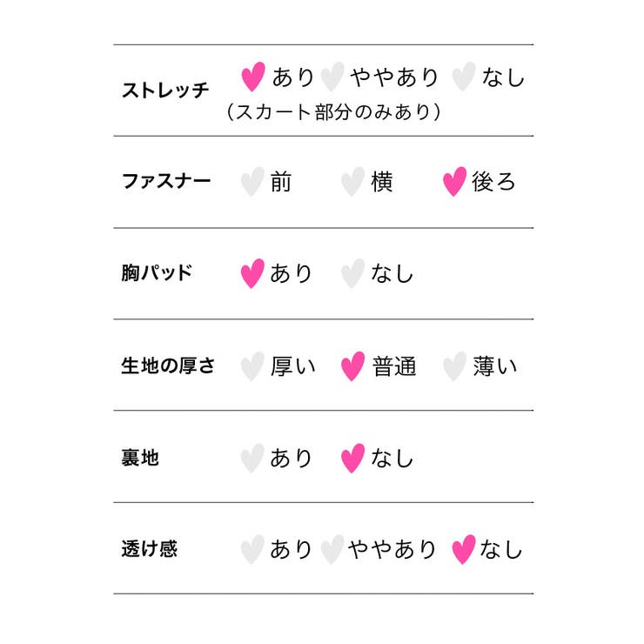
Task: Choose the gray heart beside 薄い
Action: [454, 366]
